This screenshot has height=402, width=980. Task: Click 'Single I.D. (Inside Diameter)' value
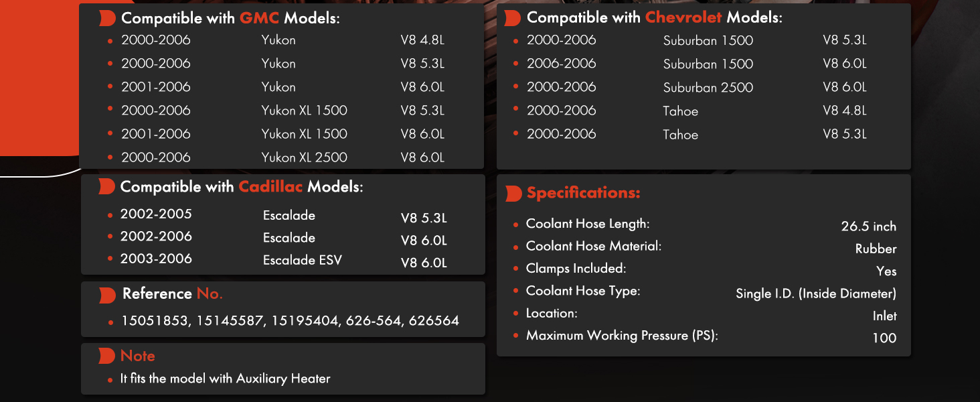click(x=816, y=293)
